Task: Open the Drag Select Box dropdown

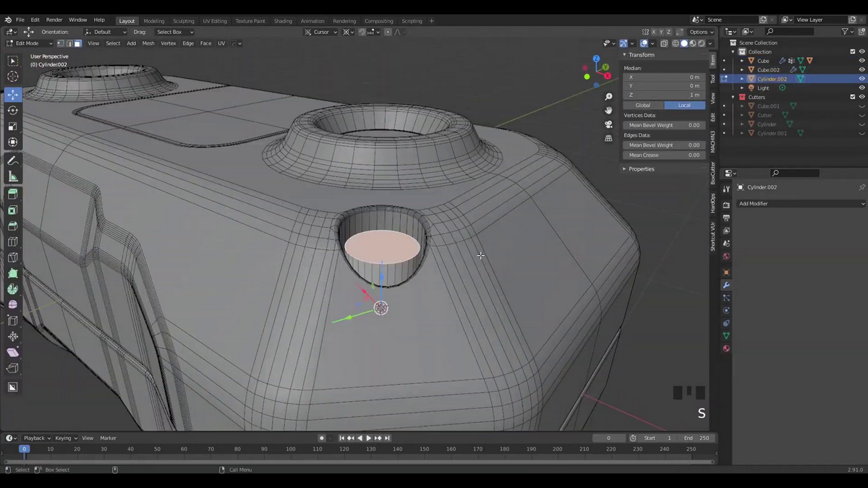Action: coord(174,32)
